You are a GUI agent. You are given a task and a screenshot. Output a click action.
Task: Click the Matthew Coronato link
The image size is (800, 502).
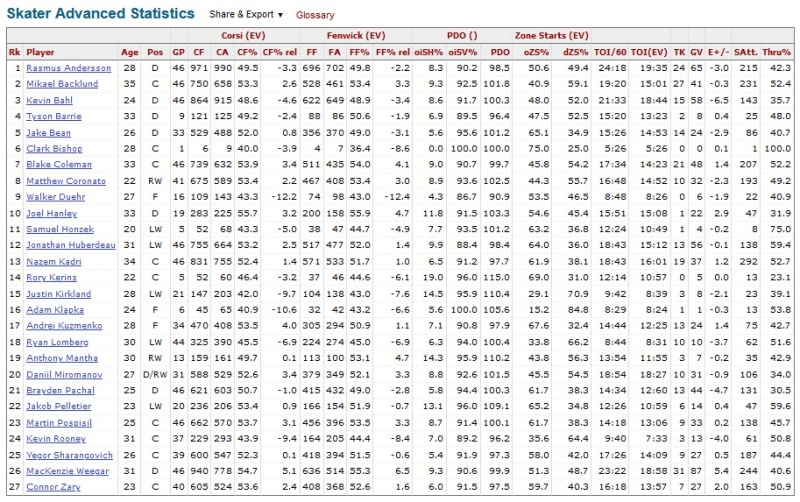(66, 181)
